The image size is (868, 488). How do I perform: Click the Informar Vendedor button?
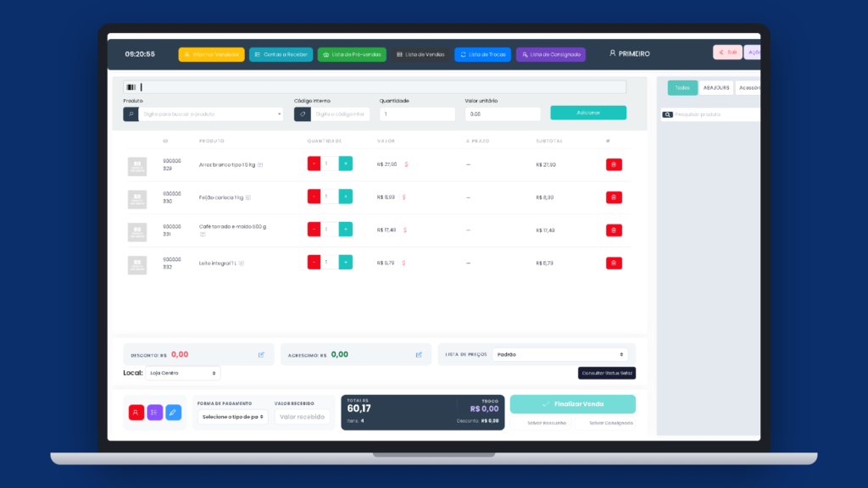click(x=211, y=54)
